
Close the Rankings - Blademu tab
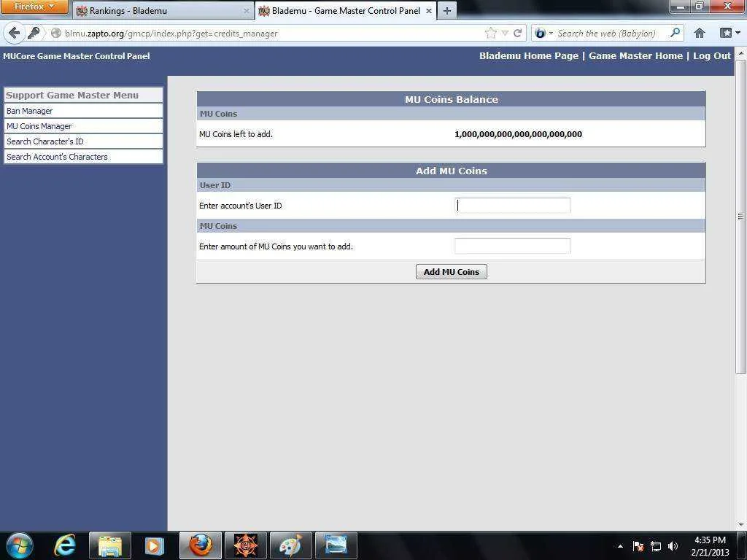pos(247,11)
